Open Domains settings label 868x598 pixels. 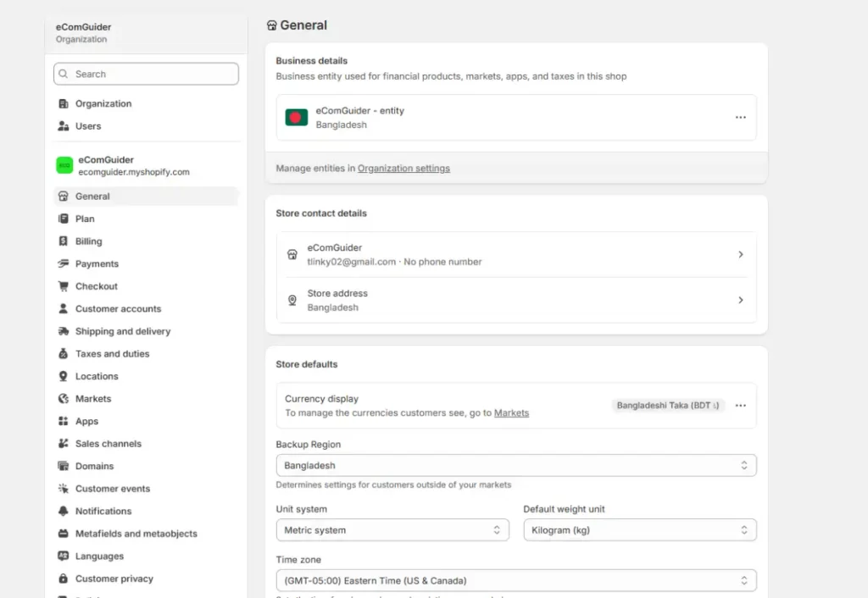[95, 467]
